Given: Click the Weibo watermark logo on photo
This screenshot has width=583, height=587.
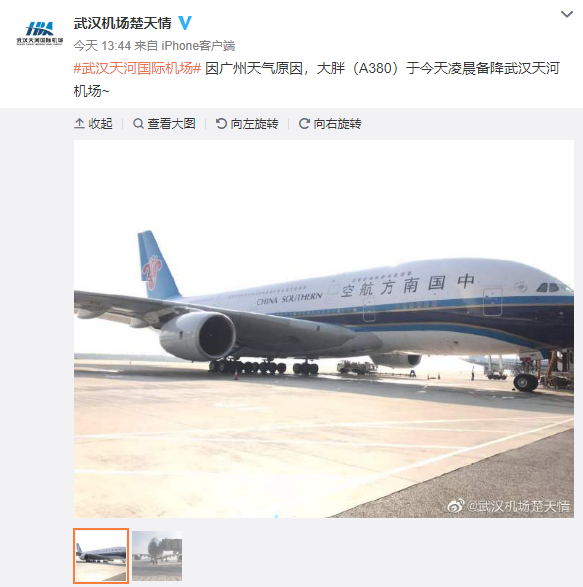Looking at the screenshot, I should pyautogui.click(x=456, y=506).
